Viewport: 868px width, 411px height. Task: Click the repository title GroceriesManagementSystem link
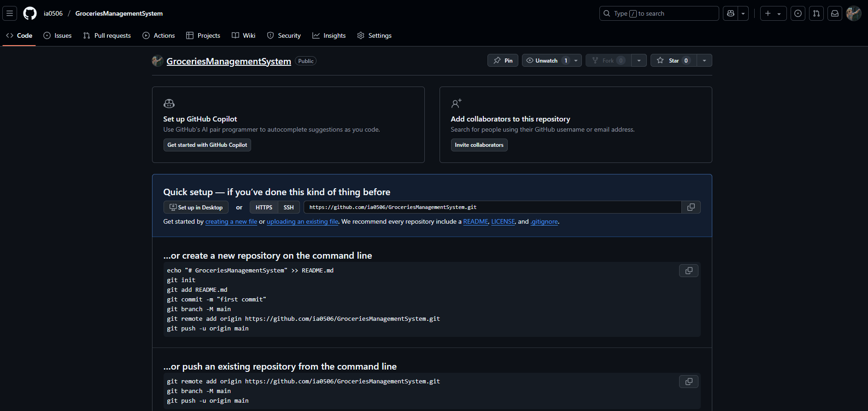coord(229,61)
